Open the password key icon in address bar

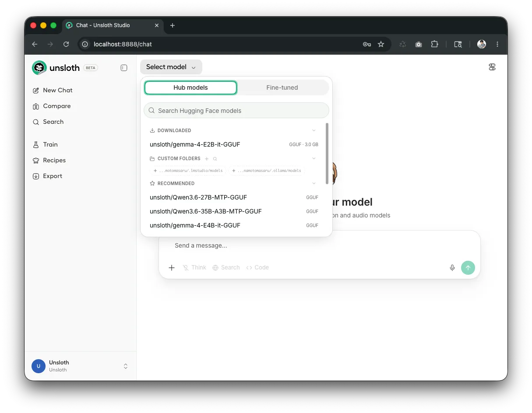367,44
